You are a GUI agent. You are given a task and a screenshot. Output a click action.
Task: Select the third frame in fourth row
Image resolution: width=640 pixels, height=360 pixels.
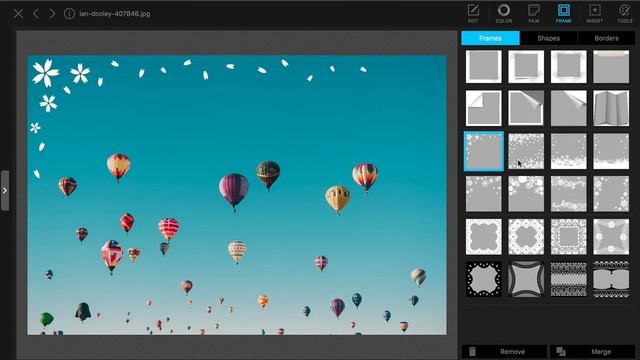569,194
